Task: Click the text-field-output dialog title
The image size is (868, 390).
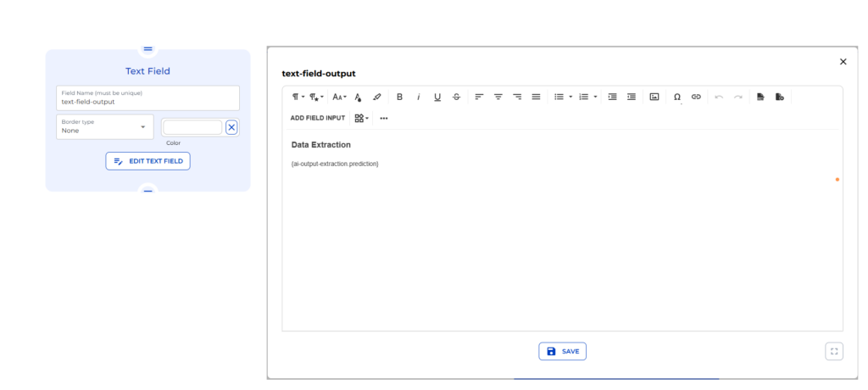Action: (x=319, y=73)
